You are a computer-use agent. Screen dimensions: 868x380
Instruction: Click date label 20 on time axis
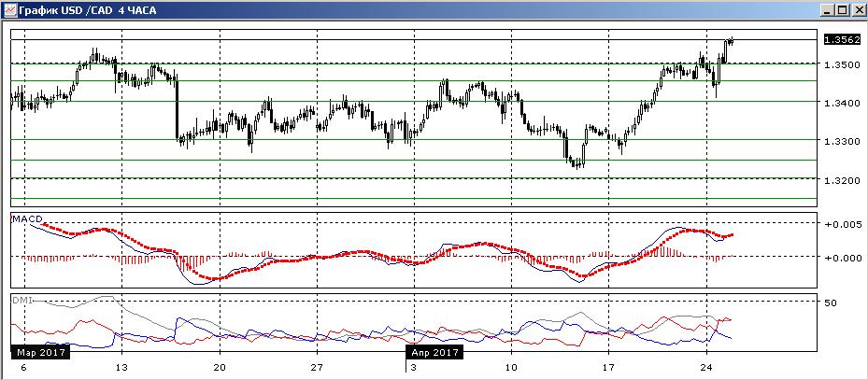[x=220, y=367]
